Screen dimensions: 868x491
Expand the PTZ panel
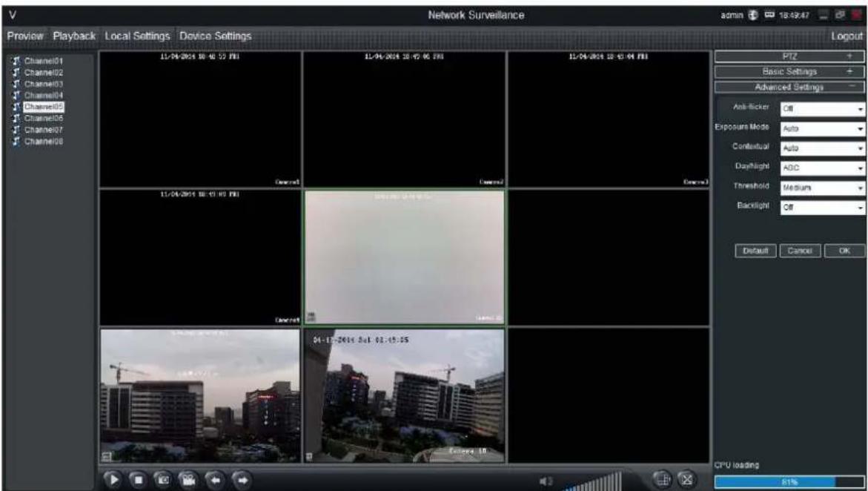click(789, 56)
